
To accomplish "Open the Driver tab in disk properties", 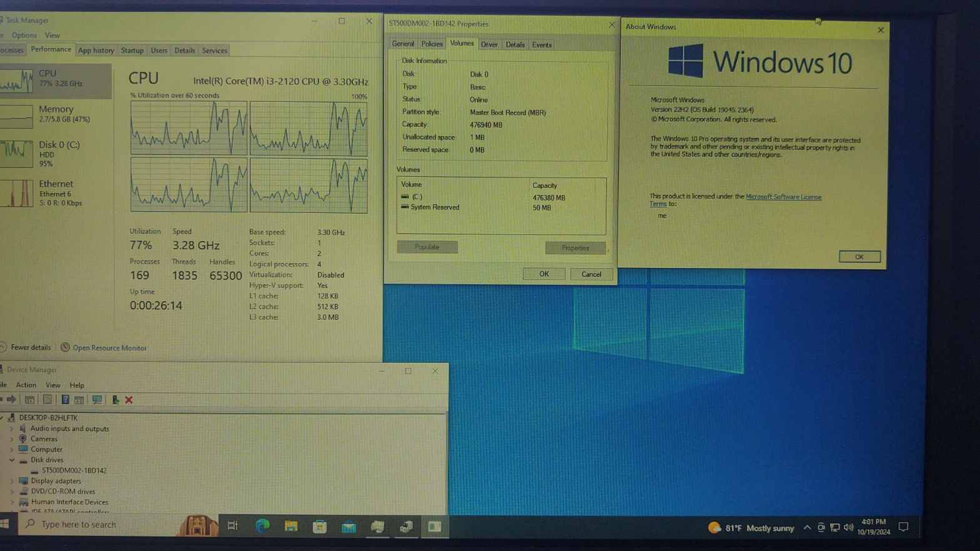I will coord(489,45).
